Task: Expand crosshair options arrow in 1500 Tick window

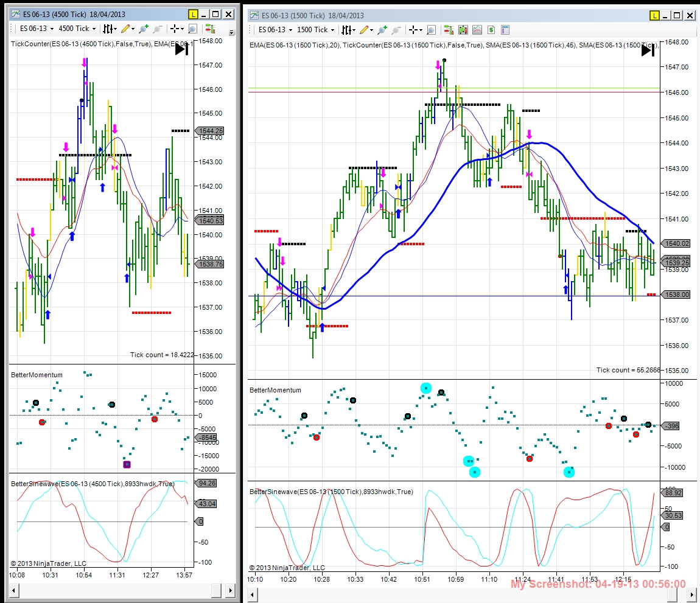Action: pos(421,30)
